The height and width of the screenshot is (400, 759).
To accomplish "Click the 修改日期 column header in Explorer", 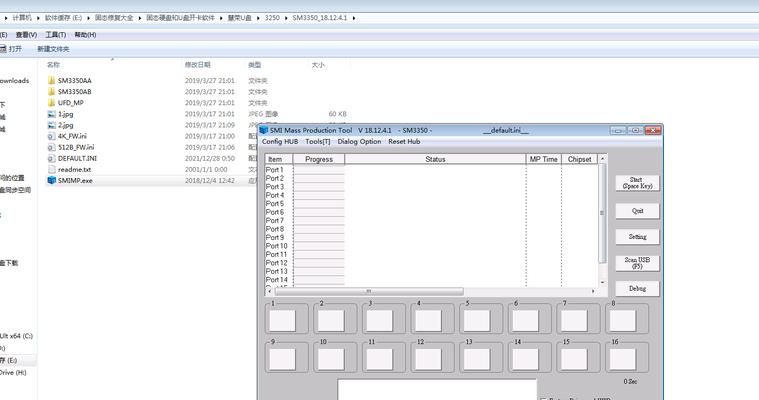I will coord(197,64).
